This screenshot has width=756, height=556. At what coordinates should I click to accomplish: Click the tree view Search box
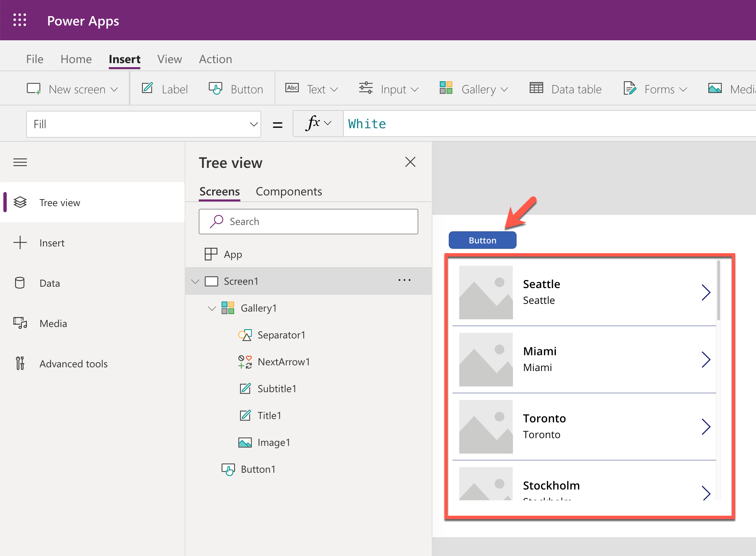[x=308, y=222]
